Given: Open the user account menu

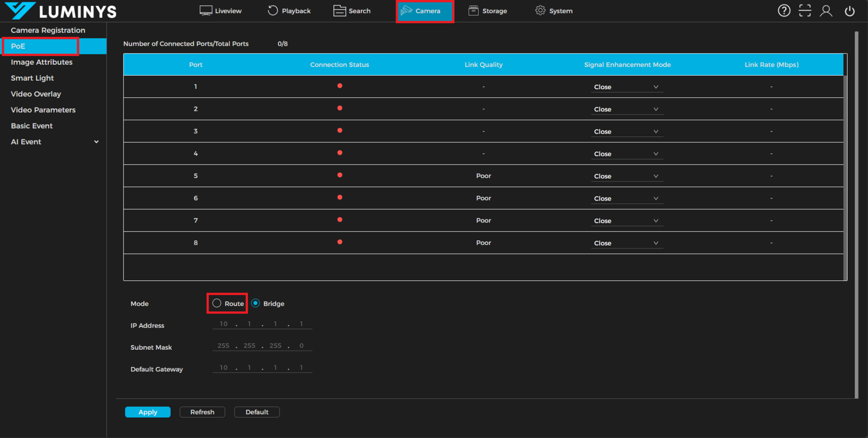Looking at the screenshot, I should pos(826,11).
